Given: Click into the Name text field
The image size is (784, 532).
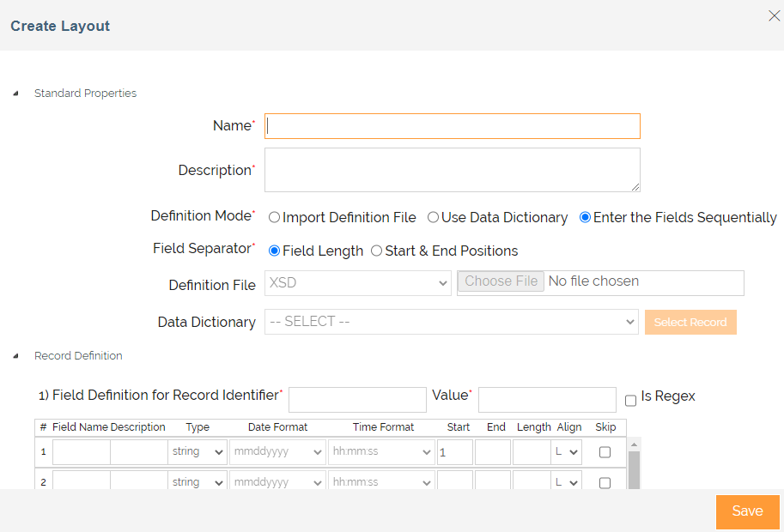Looking at the screenshot, I should pos(453,126).
